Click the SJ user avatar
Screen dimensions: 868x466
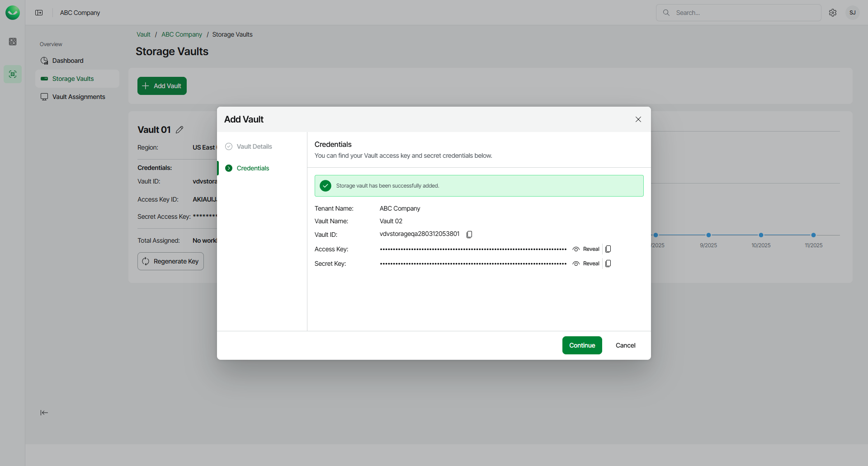852,13
